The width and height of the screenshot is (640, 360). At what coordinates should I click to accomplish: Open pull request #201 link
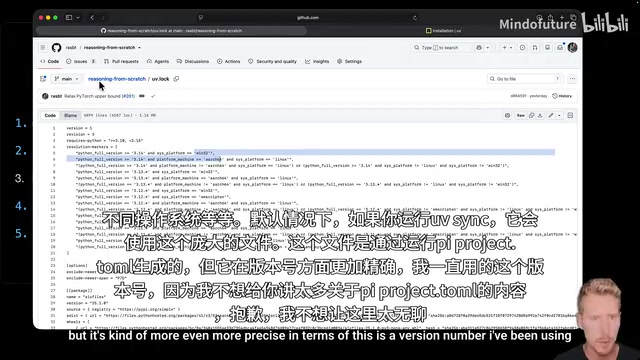coord(128,96)
